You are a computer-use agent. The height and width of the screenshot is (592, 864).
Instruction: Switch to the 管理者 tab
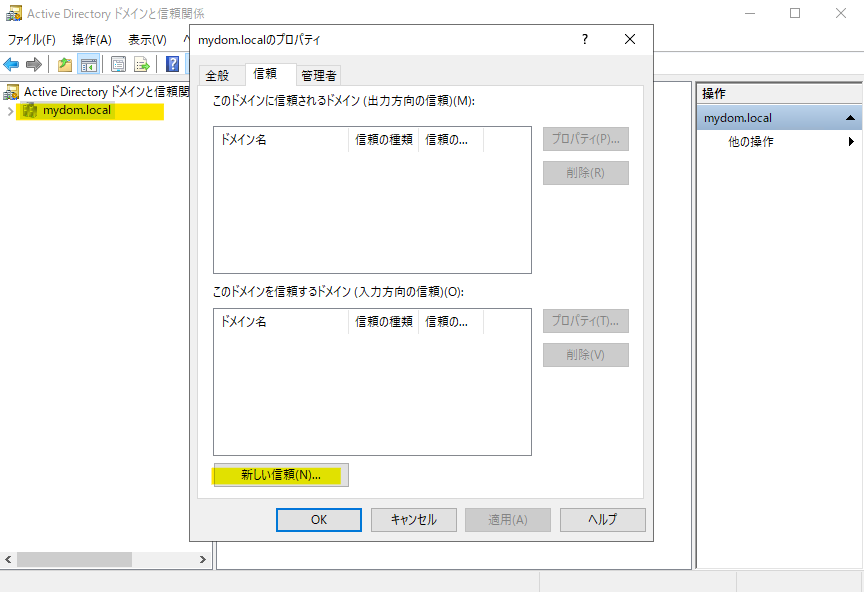[x=319, y=75]
